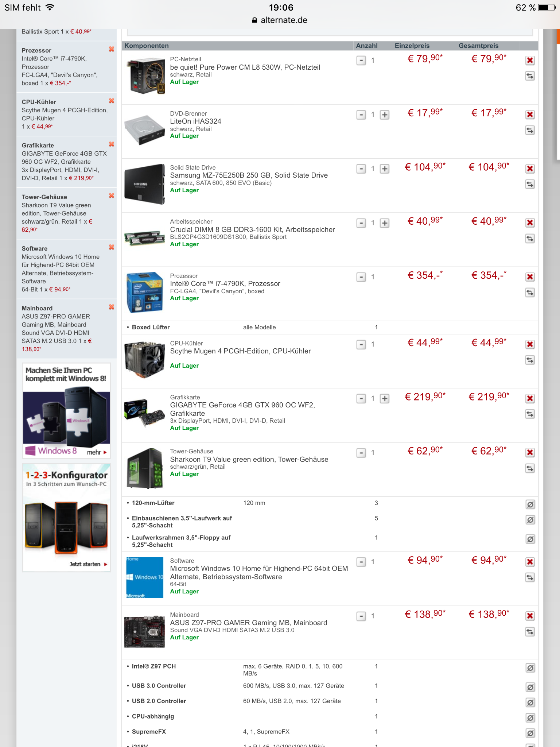Remove Intel Core i7-4790K from configuration
Viewport: 560px width, 747px height.
point(530,277)
